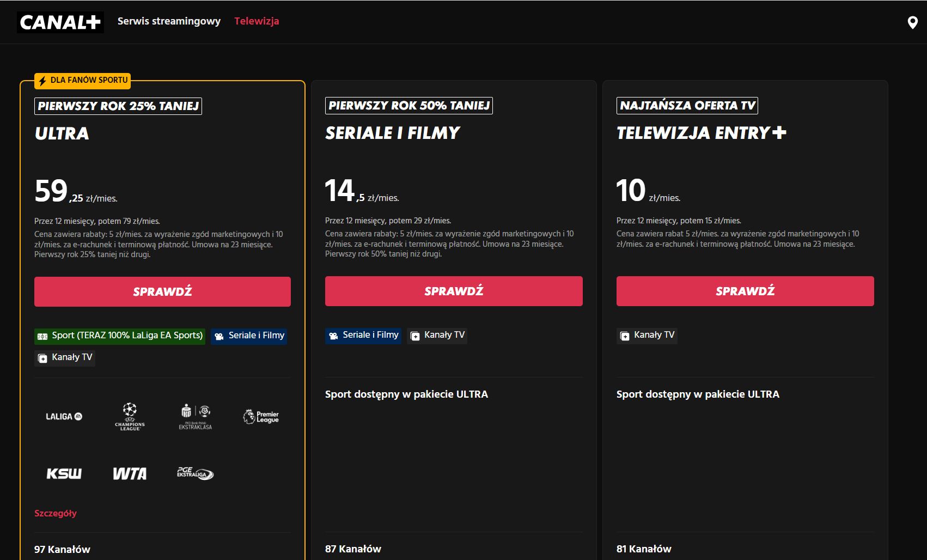
Task: Click 'Sport dostępny w pakiecie ULTRA' in SERIALE I FILMY card
Action: pyautogui.click(x=406, y=394)
